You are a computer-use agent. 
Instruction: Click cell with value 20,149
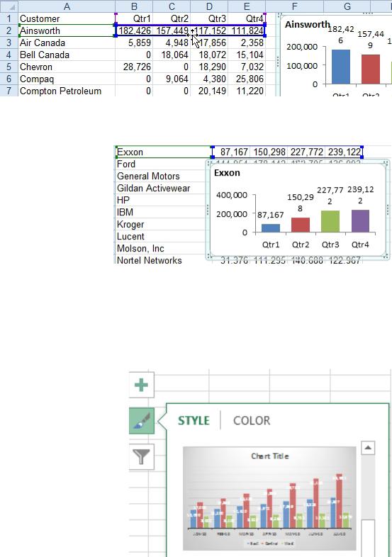click(209, 91)
